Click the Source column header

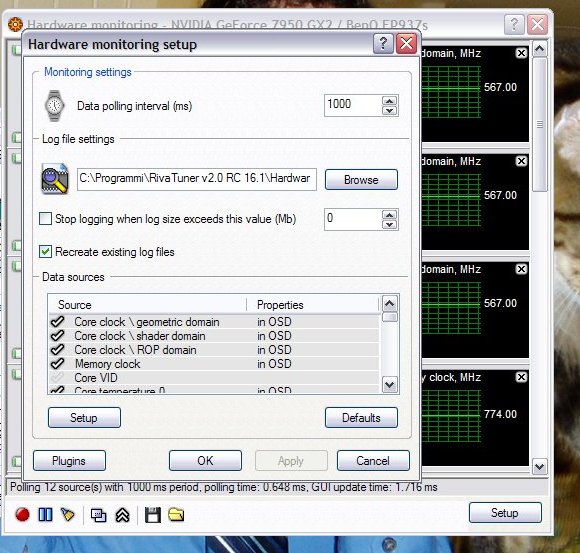pyautogui.click(x=148, y=304)
